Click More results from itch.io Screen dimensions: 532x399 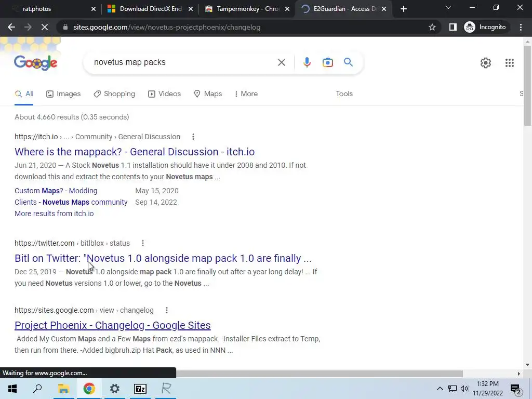(54, 214)
